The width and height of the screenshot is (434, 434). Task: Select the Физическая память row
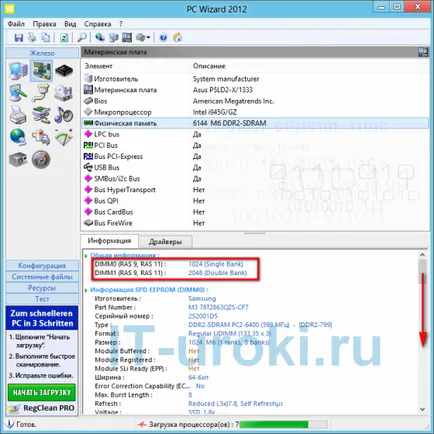[255, 123]
